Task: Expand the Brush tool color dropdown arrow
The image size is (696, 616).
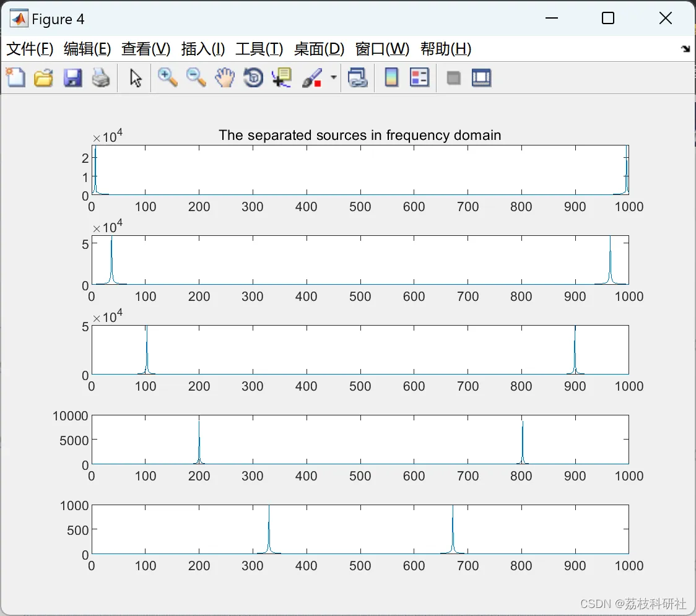Action: (334, 77)
